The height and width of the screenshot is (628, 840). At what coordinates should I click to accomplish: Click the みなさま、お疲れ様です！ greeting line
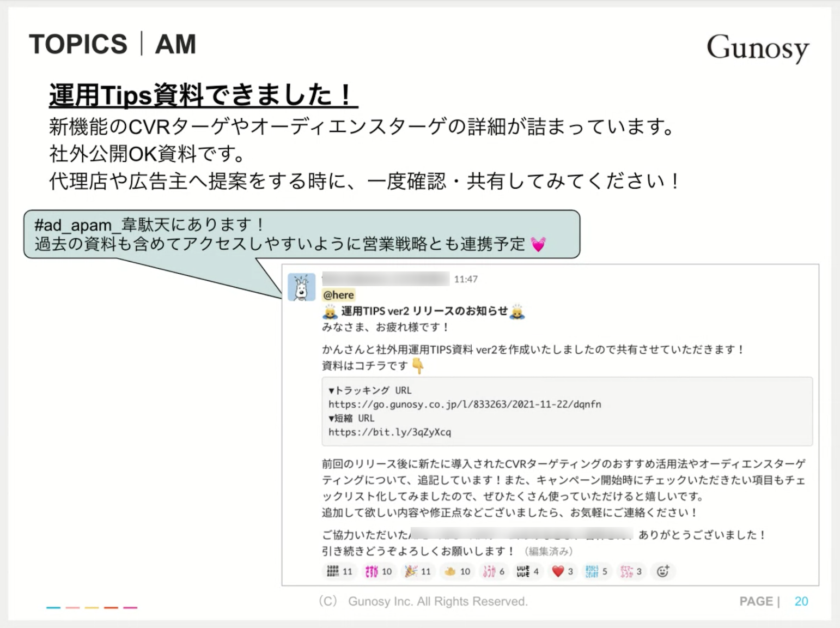click(x=386, y=327)
